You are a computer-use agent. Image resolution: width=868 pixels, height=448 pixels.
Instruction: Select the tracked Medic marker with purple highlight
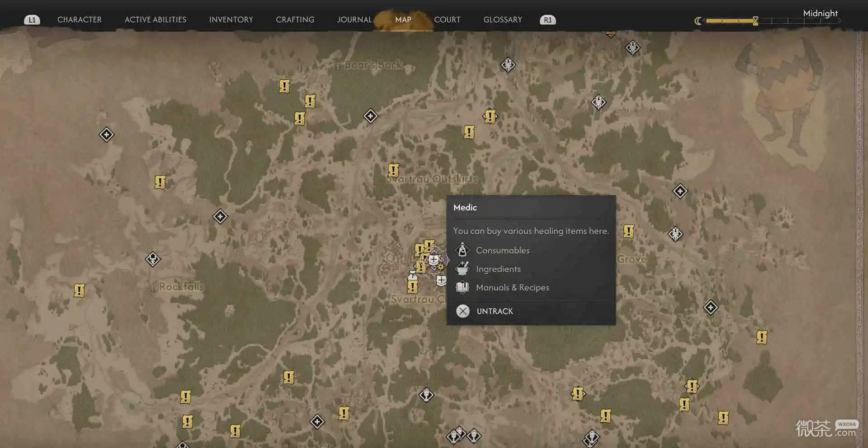tap(434, 259)
